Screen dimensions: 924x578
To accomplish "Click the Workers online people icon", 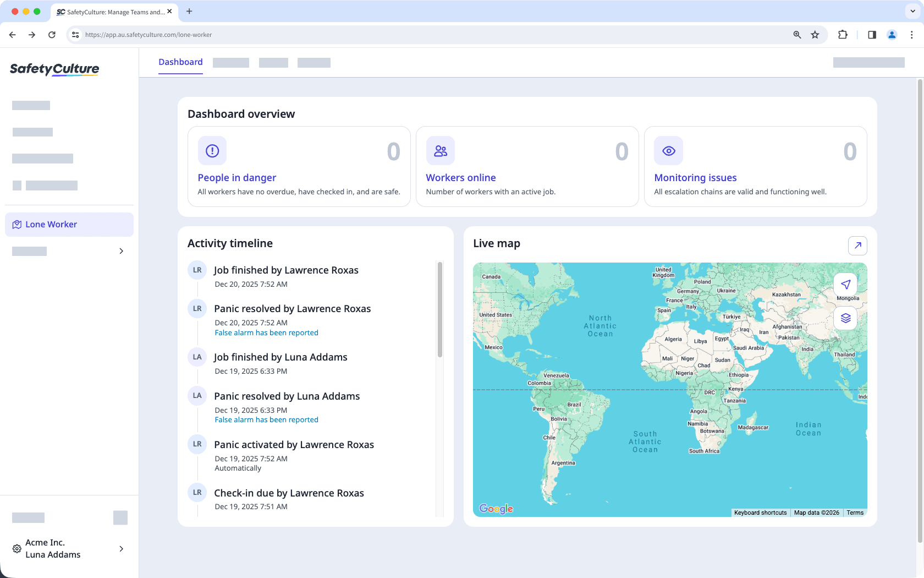I will point(440,150).
